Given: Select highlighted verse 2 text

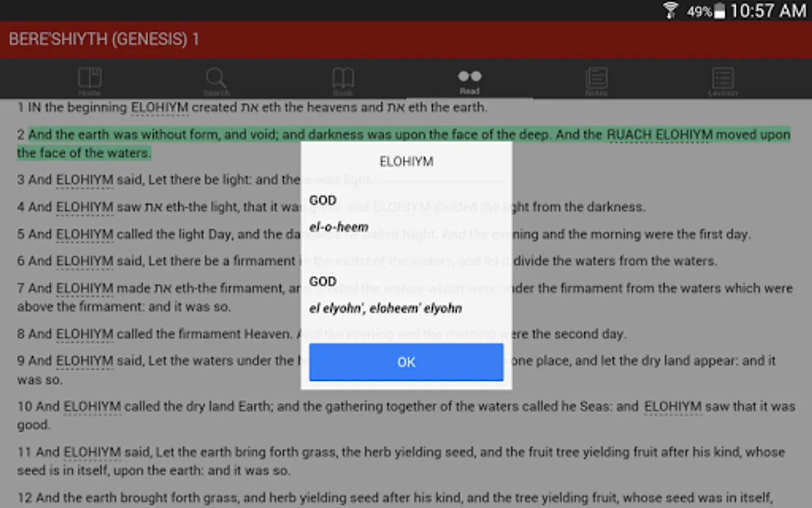Looking at the screenshot, I should tap(404, 143).
